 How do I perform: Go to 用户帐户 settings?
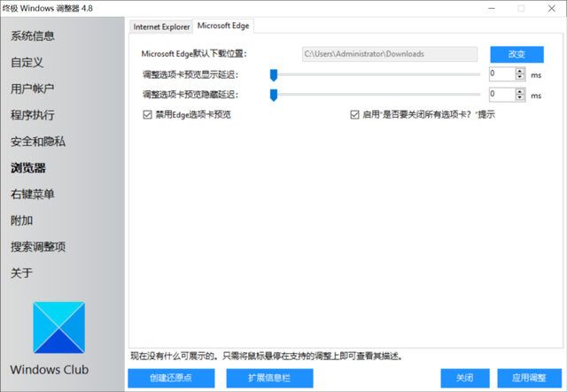coord(33,88)
